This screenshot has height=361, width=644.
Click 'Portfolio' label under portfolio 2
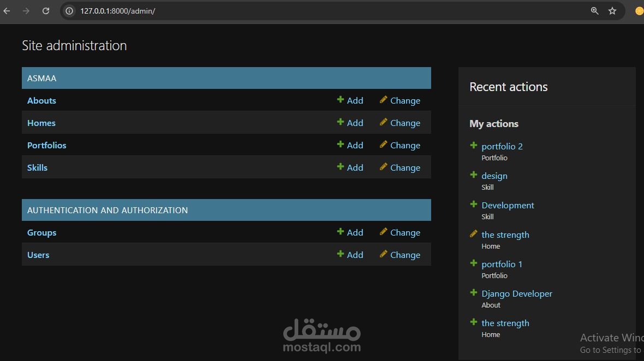tap(494, 158)
